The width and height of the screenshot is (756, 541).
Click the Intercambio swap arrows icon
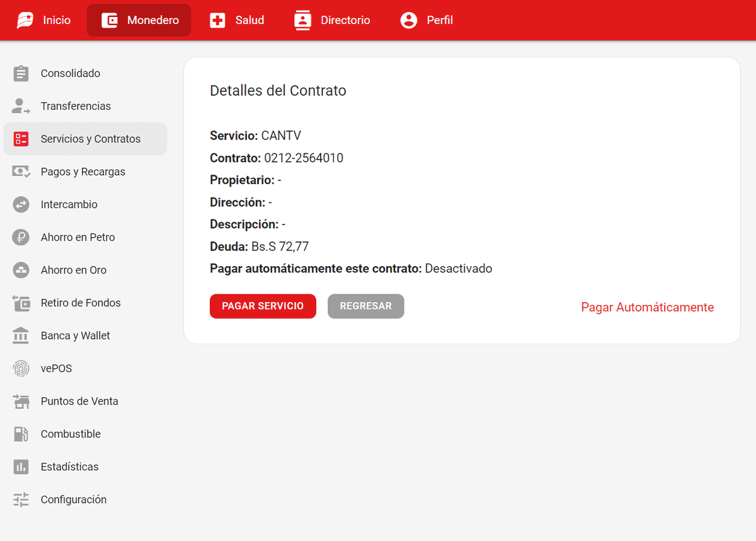(x=21, y=204)
